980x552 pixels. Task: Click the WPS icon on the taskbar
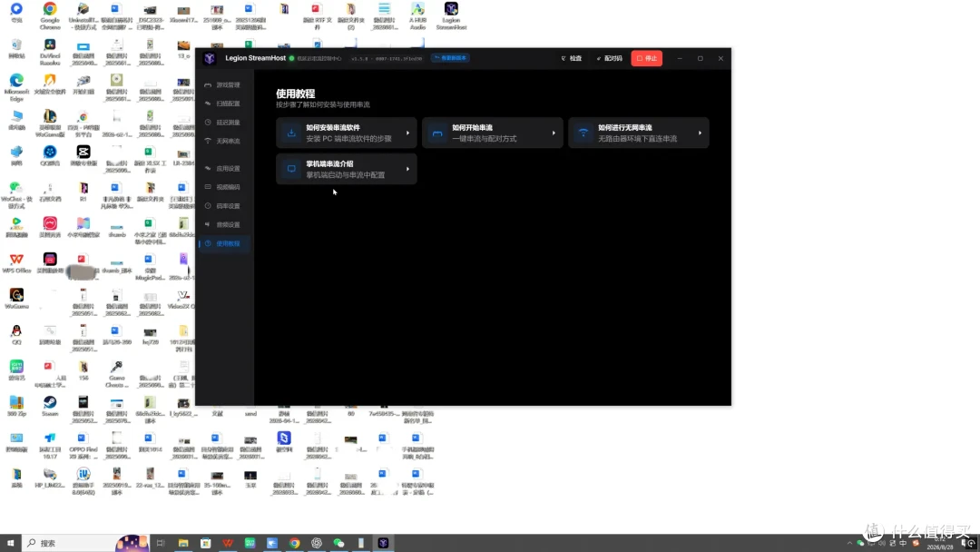coord(228,543)
